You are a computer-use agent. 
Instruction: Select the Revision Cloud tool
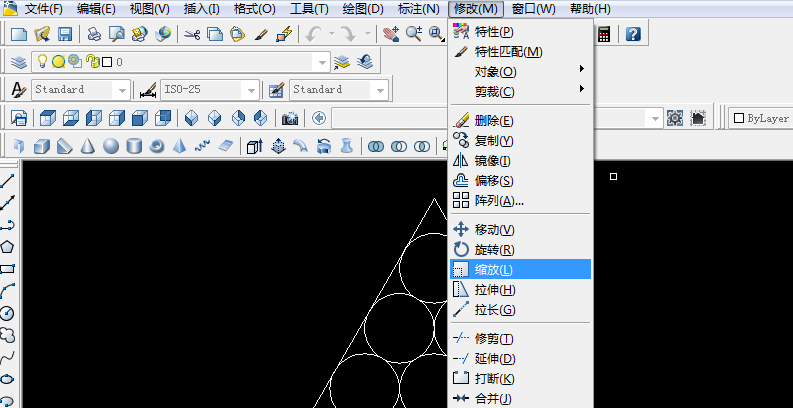[x=8, y=335]
